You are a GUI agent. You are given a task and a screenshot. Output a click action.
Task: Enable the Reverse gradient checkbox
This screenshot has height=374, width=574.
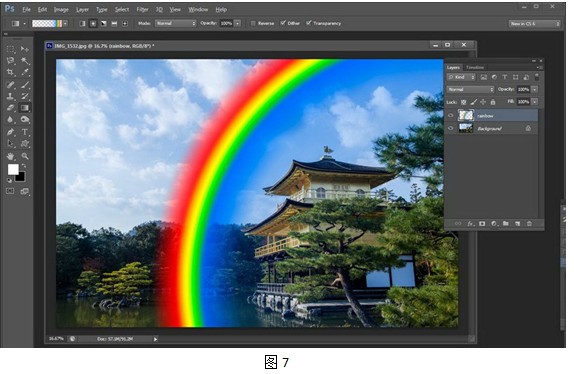coord(253,23)
